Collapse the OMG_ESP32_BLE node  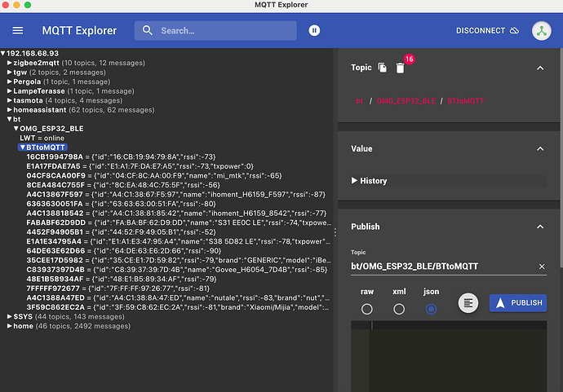16,129
